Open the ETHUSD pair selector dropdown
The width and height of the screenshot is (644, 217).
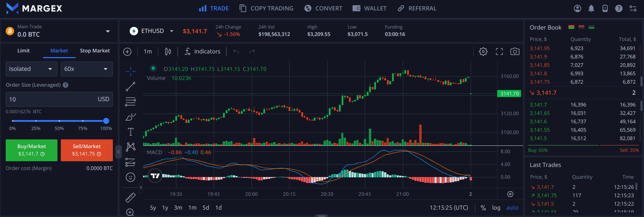click(172, 31)
